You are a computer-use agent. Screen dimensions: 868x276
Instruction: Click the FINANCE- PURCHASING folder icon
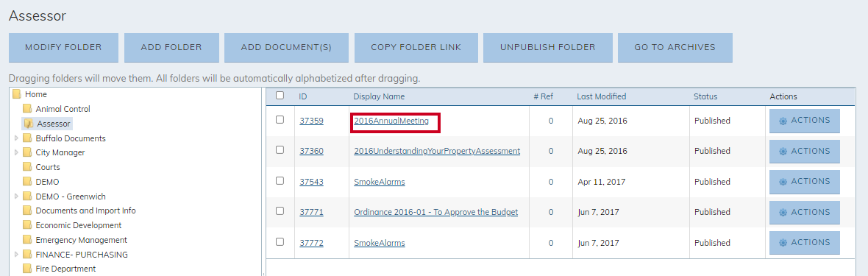[27, 255]
